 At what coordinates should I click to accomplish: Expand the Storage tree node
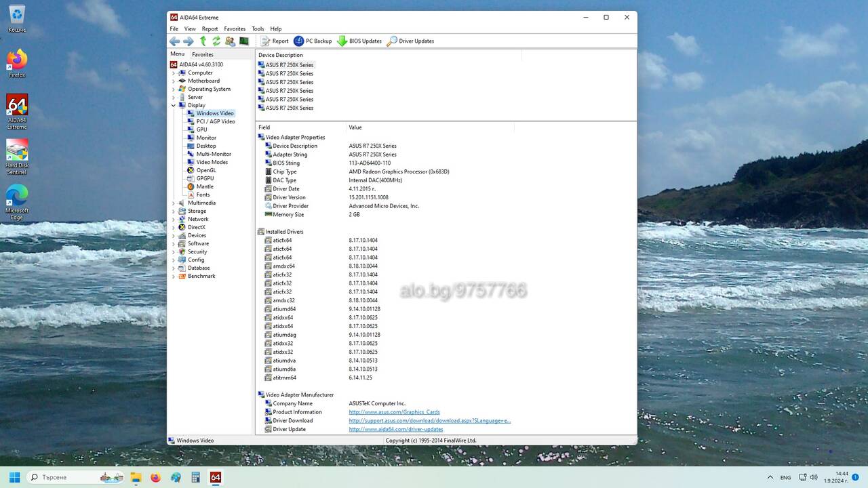click(x=174, y=211)
